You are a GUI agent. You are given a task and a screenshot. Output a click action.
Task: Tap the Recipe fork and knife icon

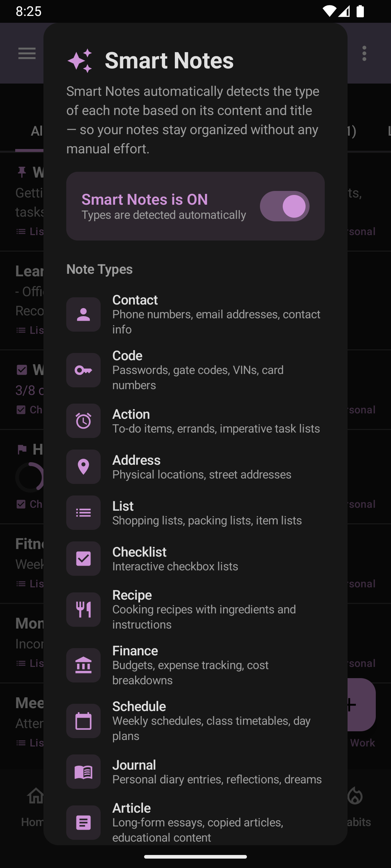pyautogui.click(x=83, y=609)
